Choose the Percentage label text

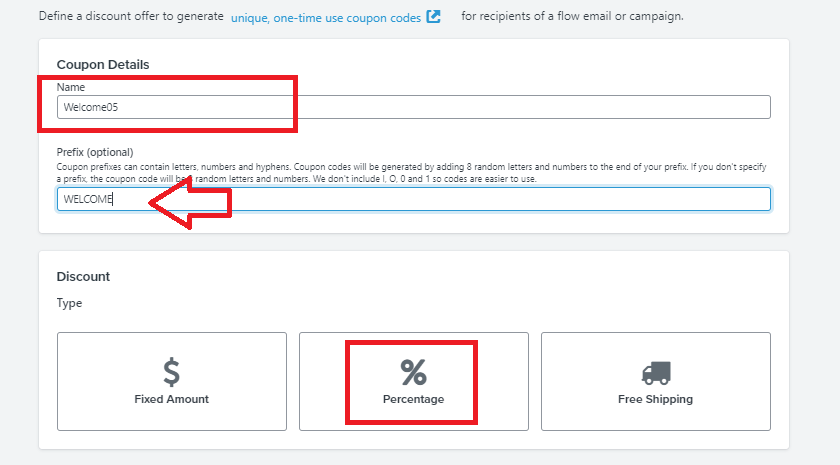click(x=414, y=399)
